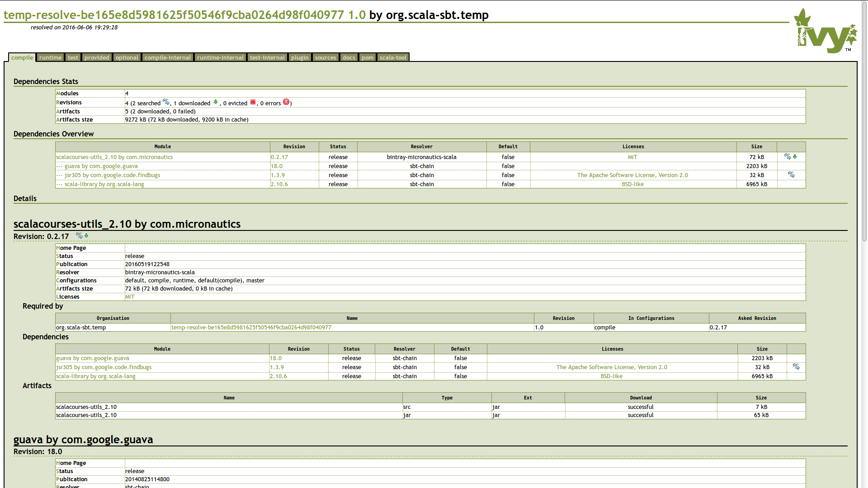
Task: Switch to the sources tab
Action: (x=325, y=57)
